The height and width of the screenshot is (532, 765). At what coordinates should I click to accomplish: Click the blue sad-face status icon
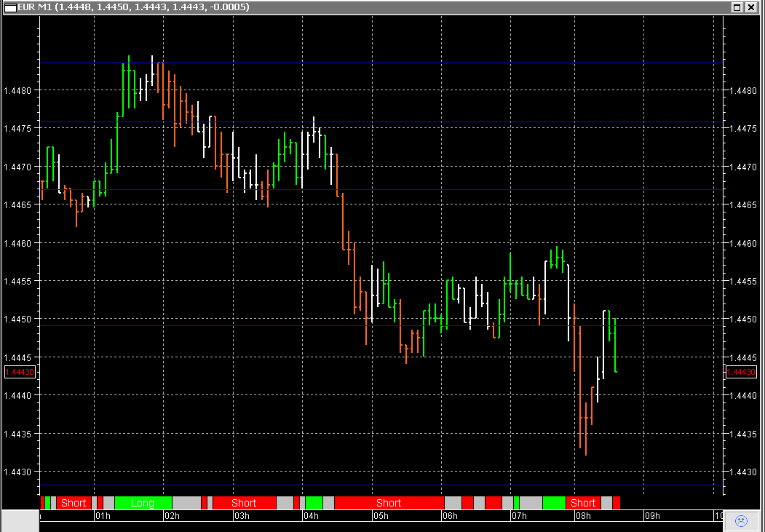(x=742, y=520)
